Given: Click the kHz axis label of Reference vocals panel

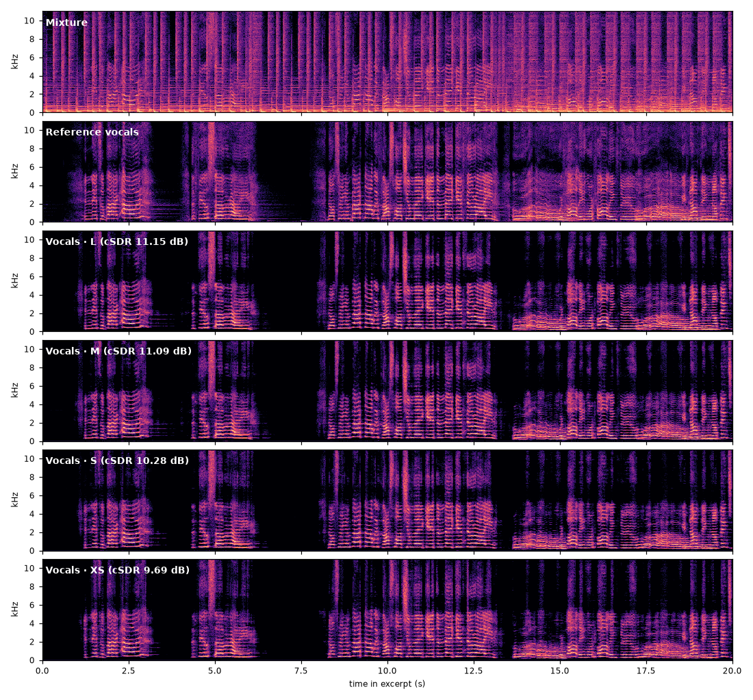Looking at the screenshot, I should coord(15,171).
